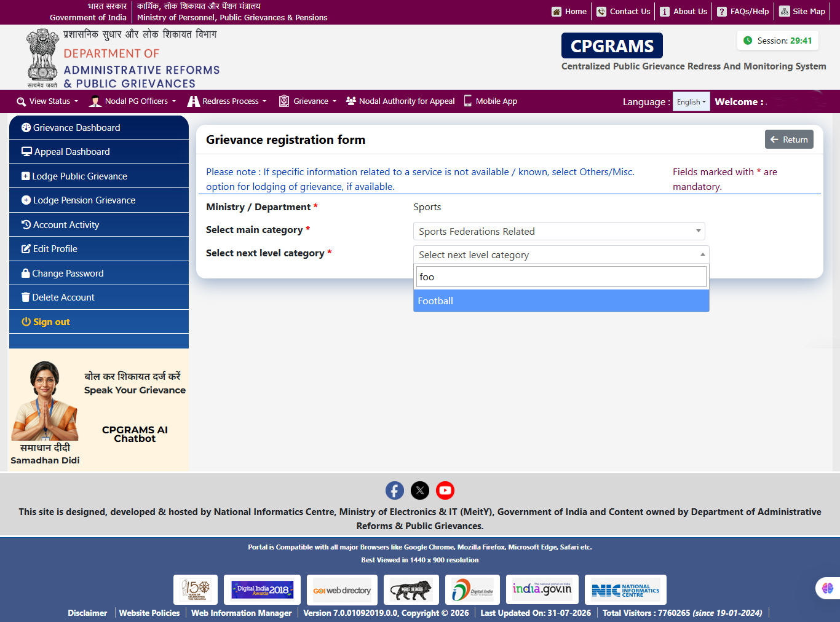Click the Grievance menu icon
840x622 pixels.
click(284, 101)
